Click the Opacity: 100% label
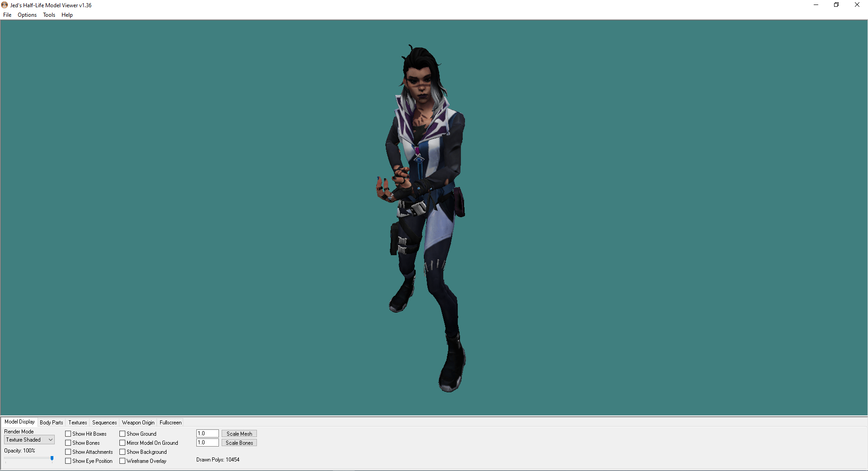This screenshot has width=868, height=471. tap(20, 451)
